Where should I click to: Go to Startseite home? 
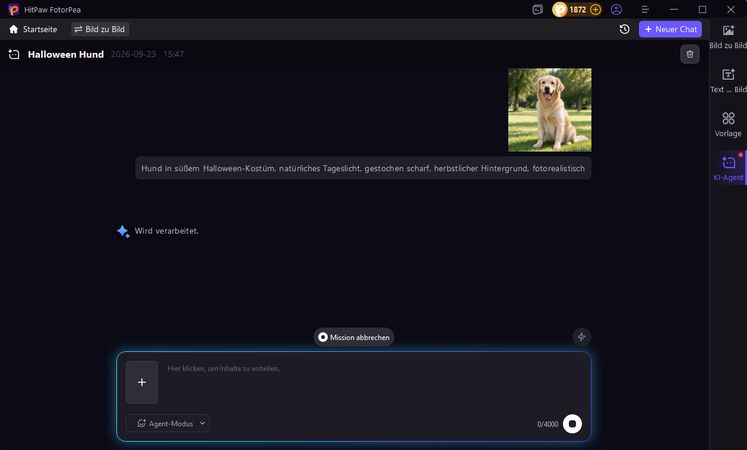(33, 29)
